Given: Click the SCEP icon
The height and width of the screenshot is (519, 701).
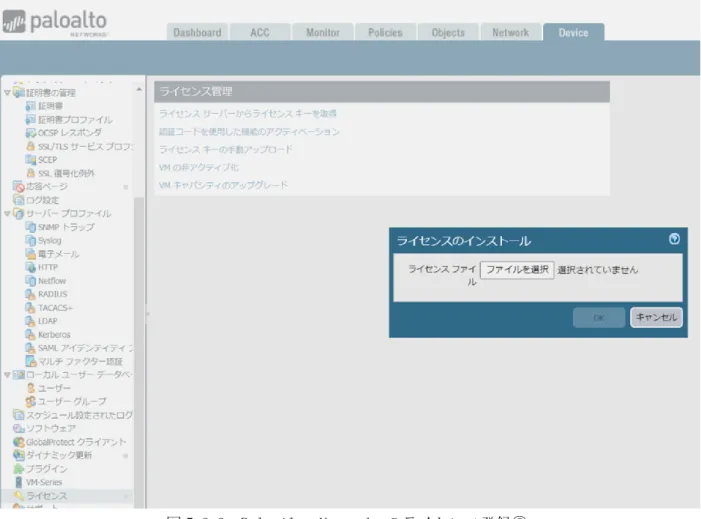Looking at the screenshot, I should (x=30, y=160).
